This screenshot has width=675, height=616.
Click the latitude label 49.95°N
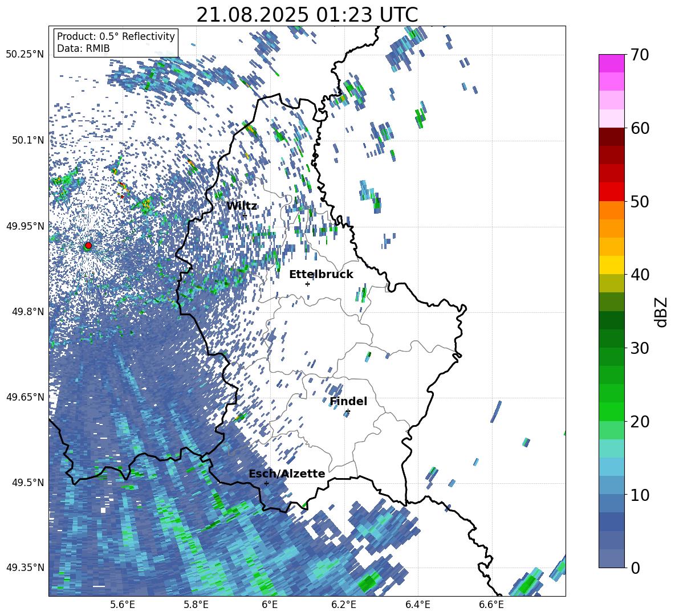pyautogui.click(x=25, y=226)
